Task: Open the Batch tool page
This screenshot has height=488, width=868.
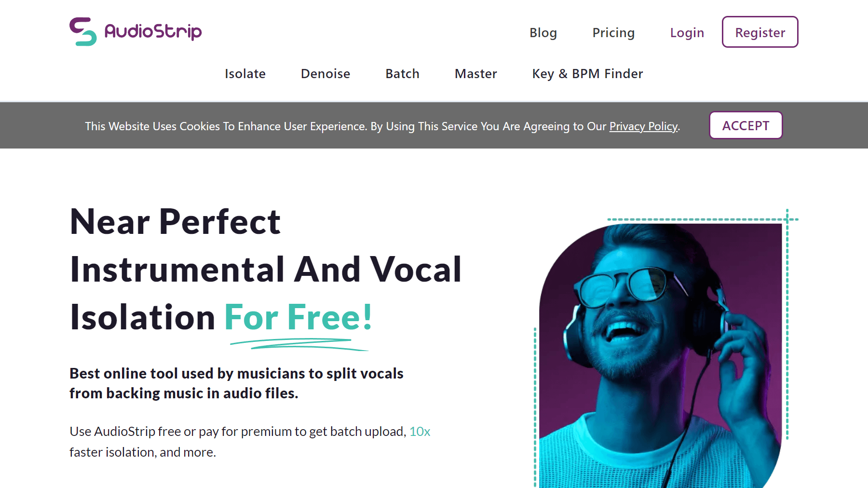Action: pyautogui.click(x=402, y=74)
